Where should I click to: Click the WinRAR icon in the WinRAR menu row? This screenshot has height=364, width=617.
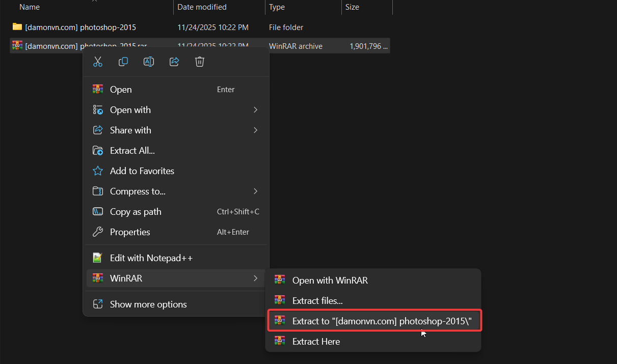pyautogui.click(x=98, y=278)
